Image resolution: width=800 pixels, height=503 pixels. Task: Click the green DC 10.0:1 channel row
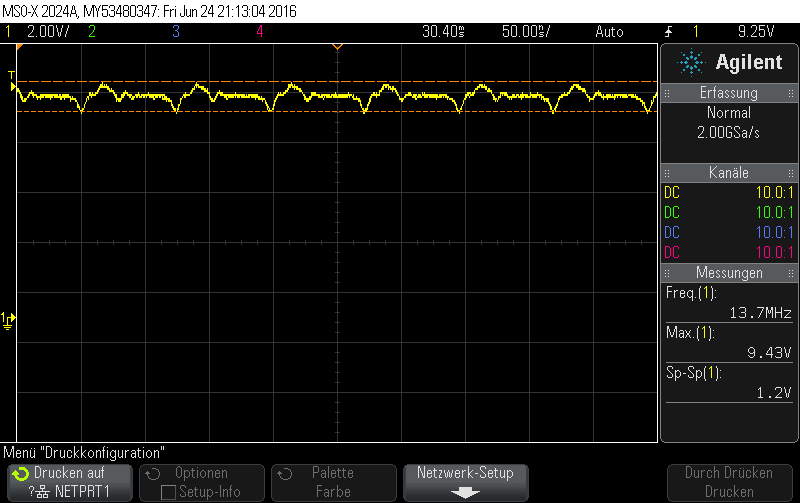point(729,213)
